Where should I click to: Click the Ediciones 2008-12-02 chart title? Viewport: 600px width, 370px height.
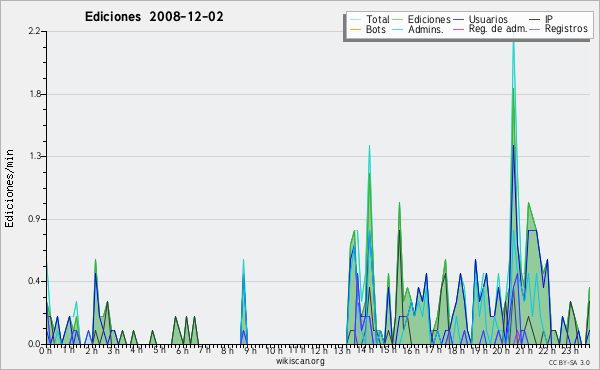[154, 17]
